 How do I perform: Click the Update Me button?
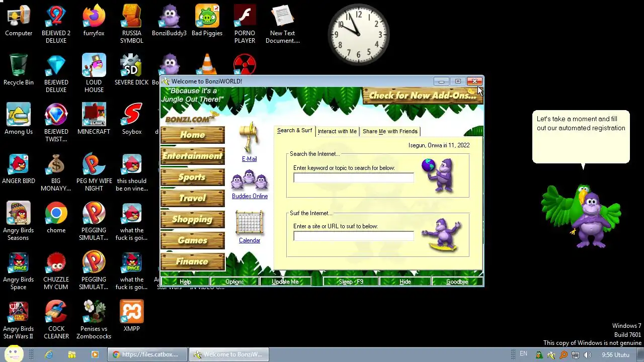285,282
